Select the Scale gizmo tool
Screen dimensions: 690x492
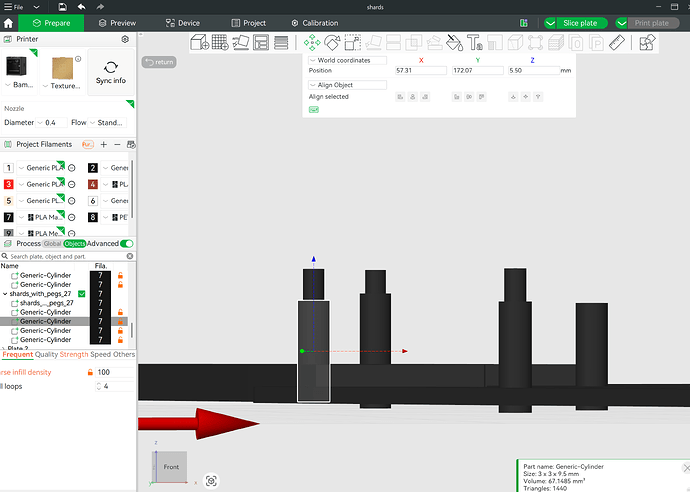[352, 43]
